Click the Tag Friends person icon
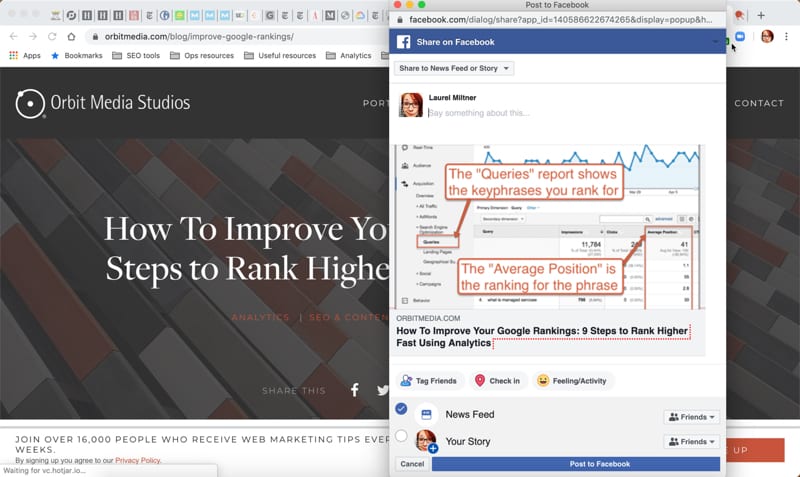 pyautogui.click(x=406, y=381)
